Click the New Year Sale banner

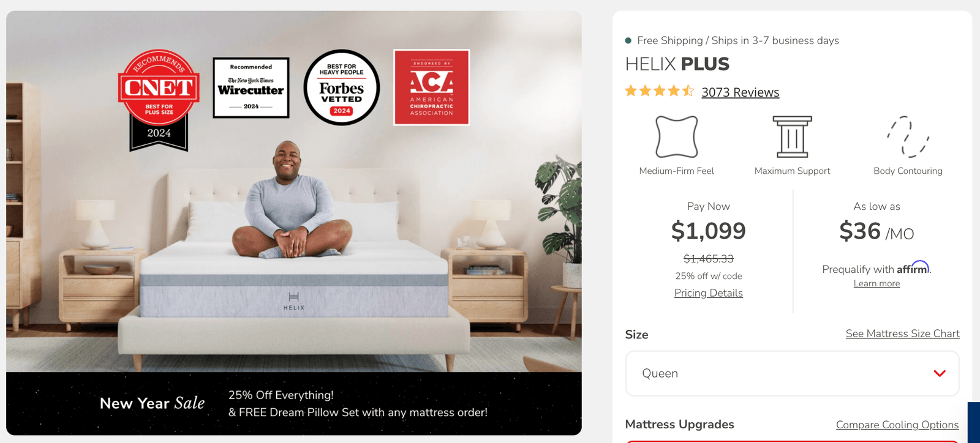pos(294,404)
